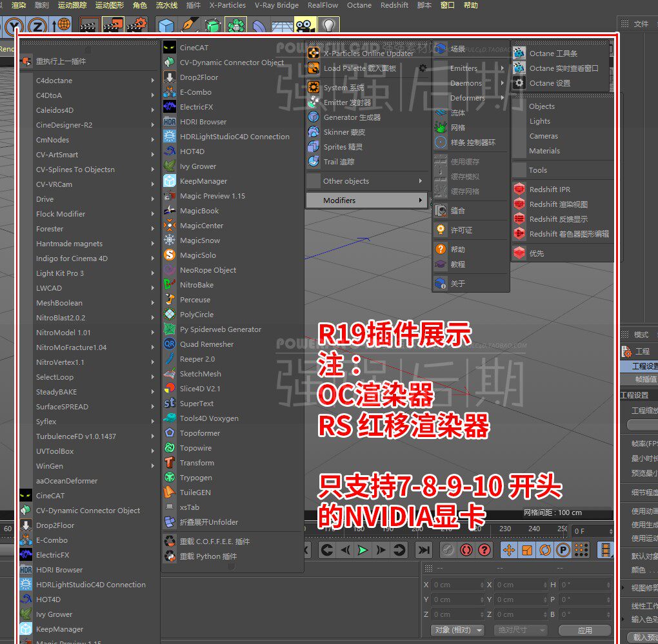Open the Octane menu in menu bar
This screenshot has width=658, height=644.
click(359, 5)
